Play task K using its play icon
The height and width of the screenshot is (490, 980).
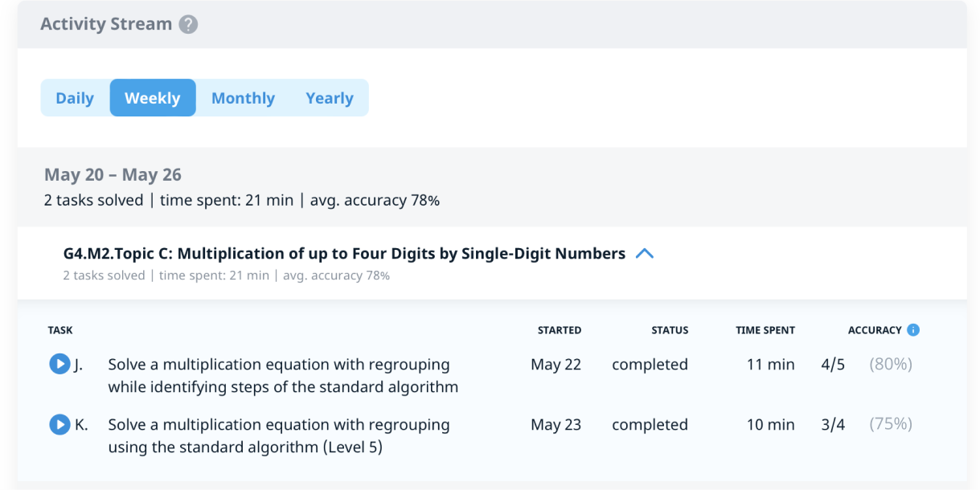59,425
